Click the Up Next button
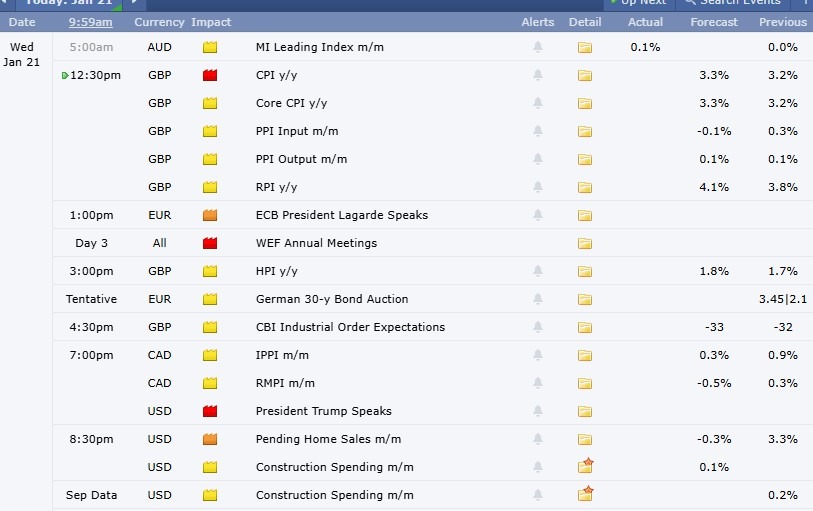This screenshot has height=511, width=813. point(638,3)
